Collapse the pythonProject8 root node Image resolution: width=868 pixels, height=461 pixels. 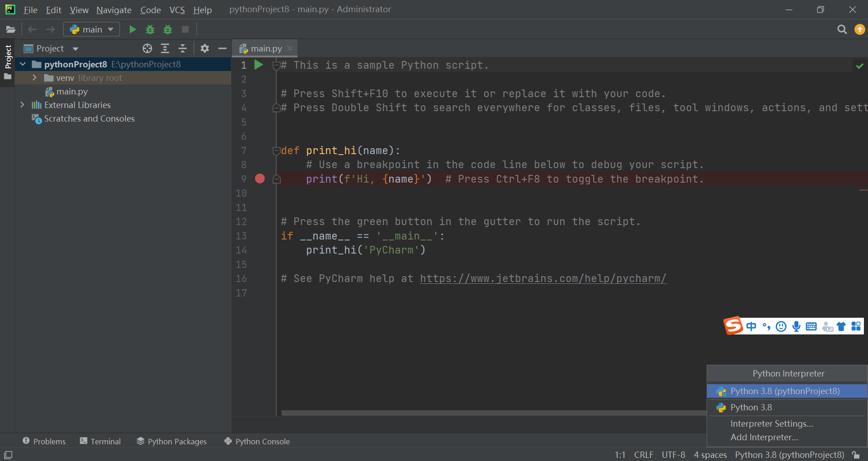point(23,64)
